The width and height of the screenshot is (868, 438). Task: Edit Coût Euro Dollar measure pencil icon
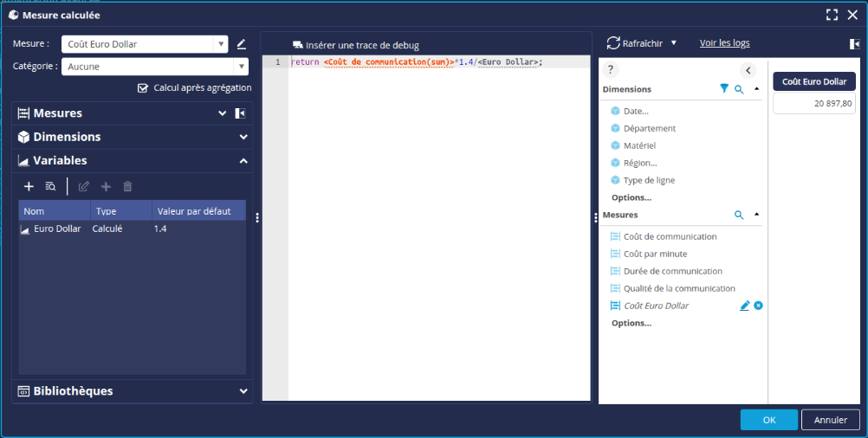[744, 306]
